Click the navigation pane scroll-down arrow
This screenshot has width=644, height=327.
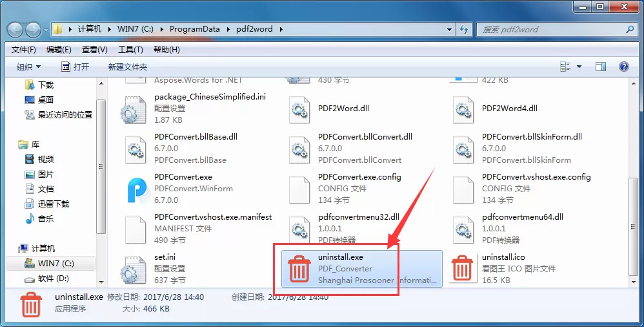click(x=102, y=282)
